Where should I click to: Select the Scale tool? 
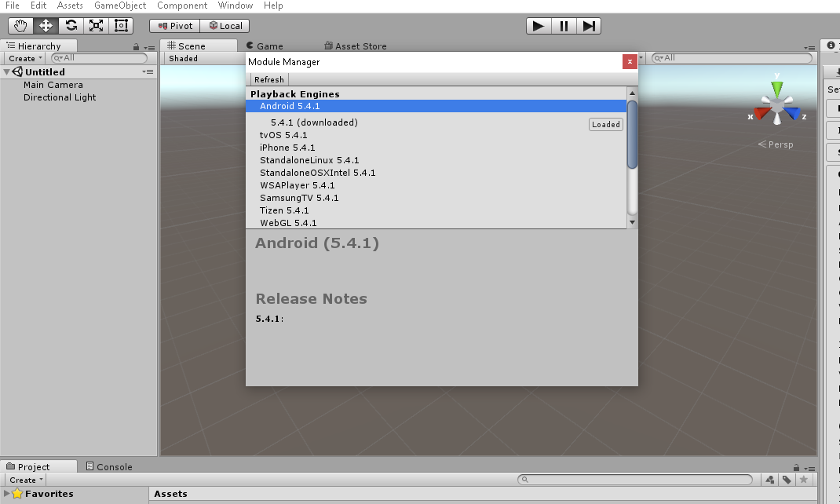96,26
